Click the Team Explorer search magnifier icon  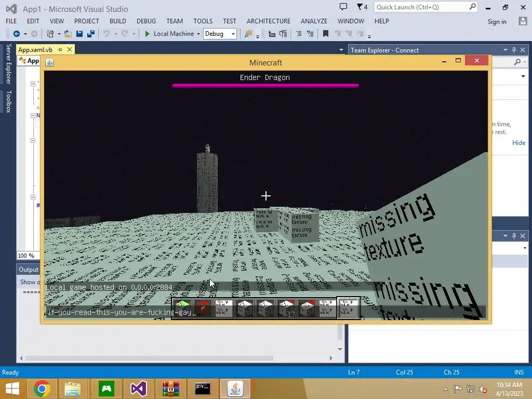pyautogui.click(x=517, y=62)
